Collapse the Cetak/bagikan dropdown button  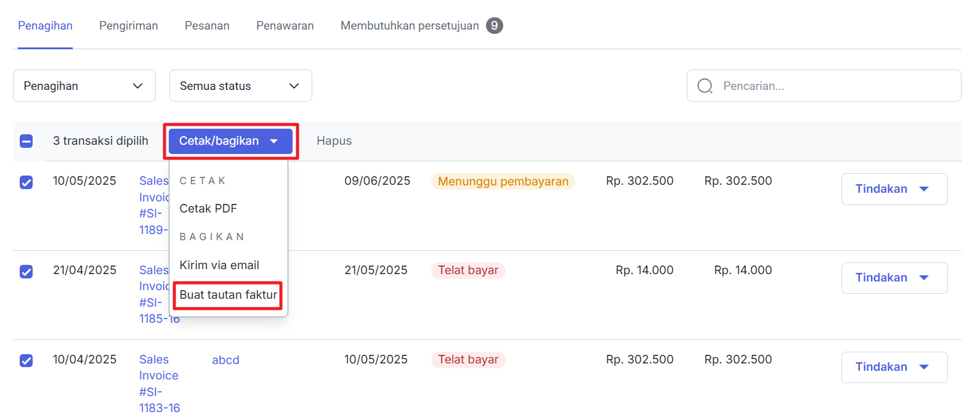pyautogui.click(x=230, y=141)
